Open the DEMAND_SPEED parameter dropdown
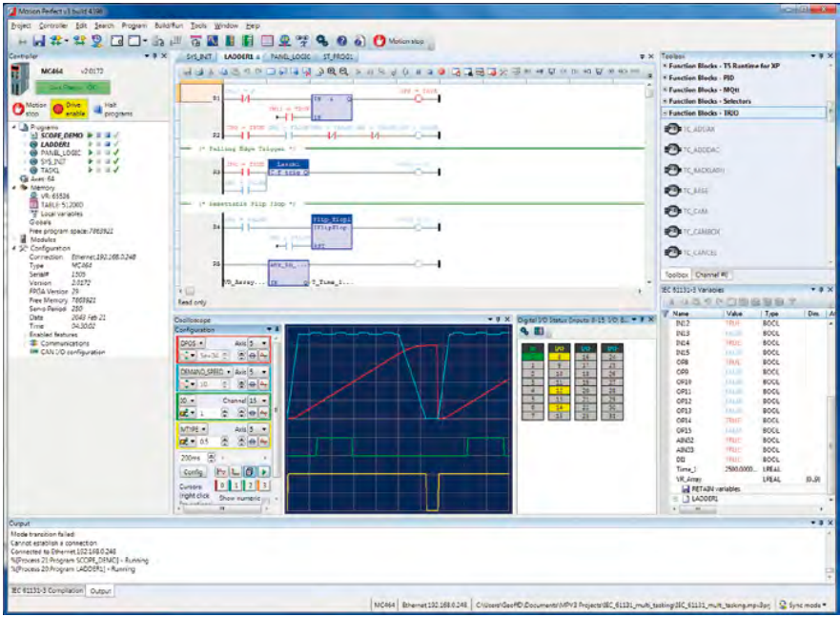840x617 pixels. [206, 371]
